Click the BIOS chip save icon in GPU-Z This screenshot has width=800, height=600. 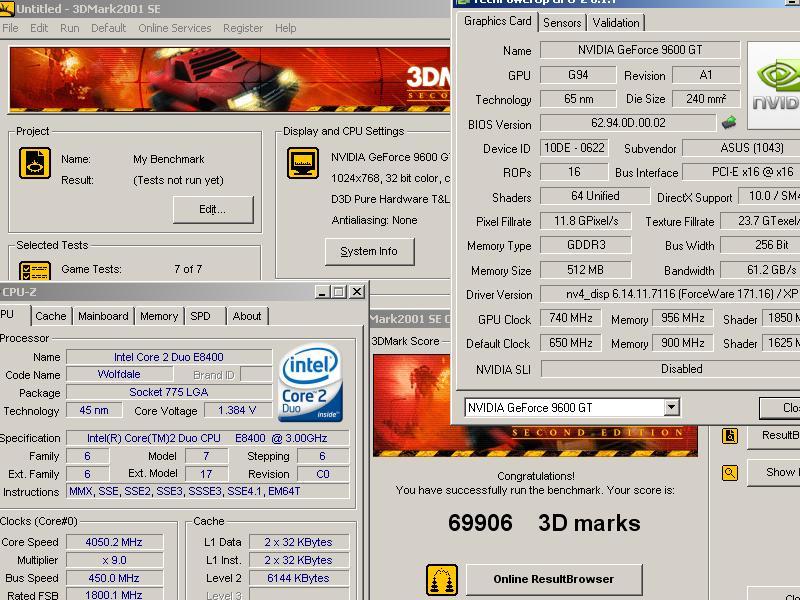click(729, 122)
